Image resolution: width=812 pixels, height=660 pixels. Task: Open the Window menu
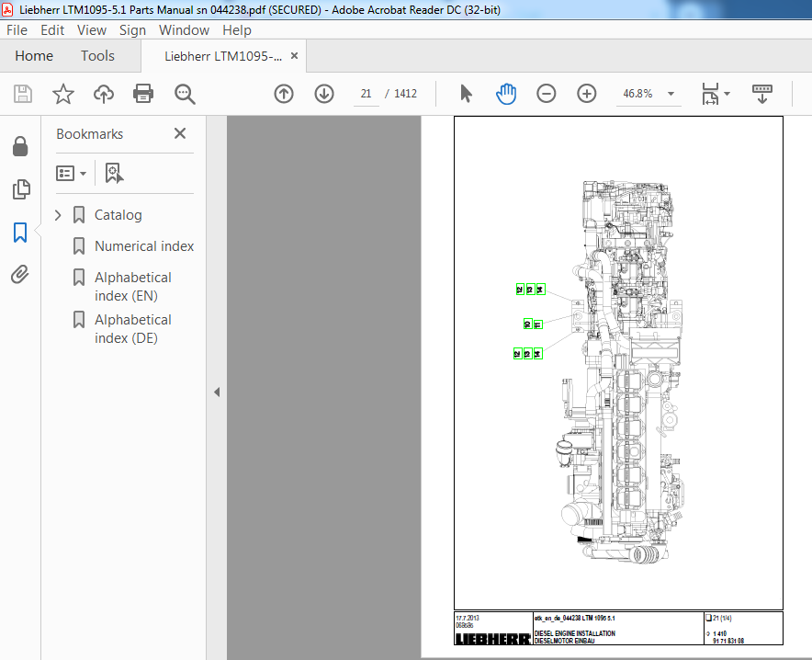pyautogui.click(x=184, y=30)
